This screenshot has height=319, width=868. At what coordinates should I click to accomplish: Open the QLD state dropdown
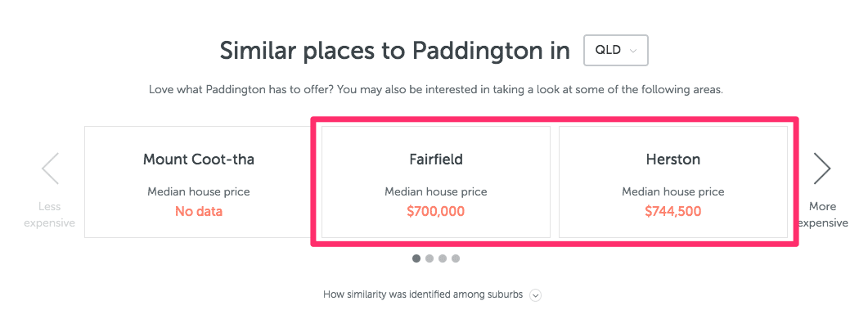(615, 51)
